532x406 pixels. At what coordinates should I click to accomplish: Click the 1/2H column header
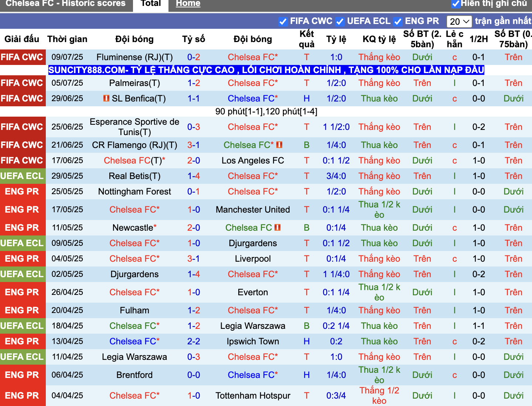coord(479,39)
